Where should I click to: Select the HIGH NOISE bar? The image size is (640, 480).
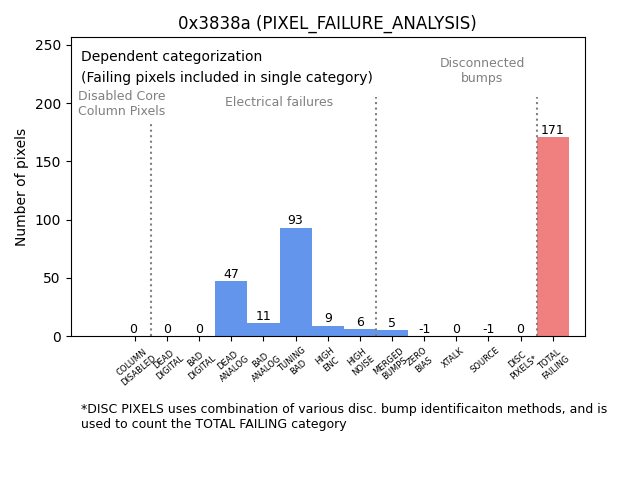pyautogui.click(x=360, y=333)
